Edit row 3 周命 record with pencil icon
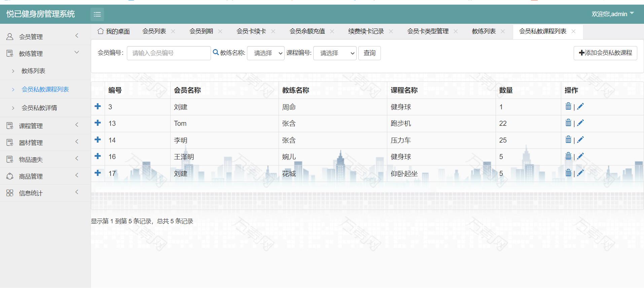Image resolution: width=644 pixels, height=299 pixels. [x=580, y=107]
